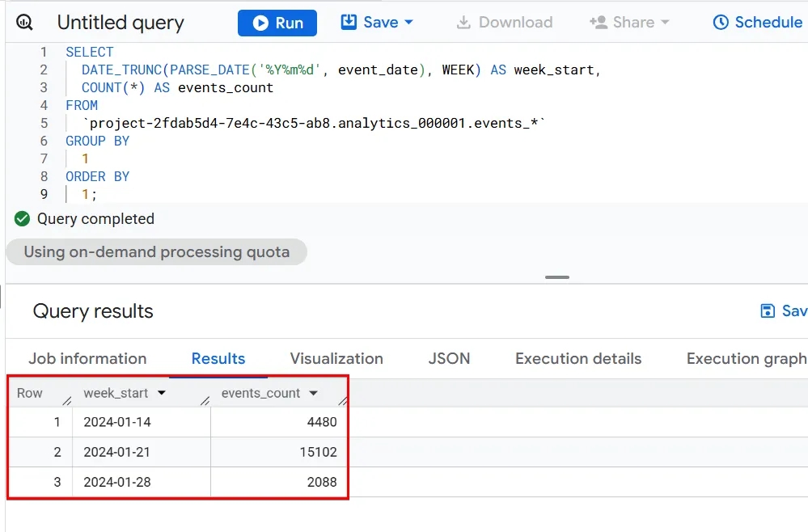Image resolution: width=808 pixels, height=532 pixels.
Task: Click the green Query completed checkmark icon
Action: (22, 219)
